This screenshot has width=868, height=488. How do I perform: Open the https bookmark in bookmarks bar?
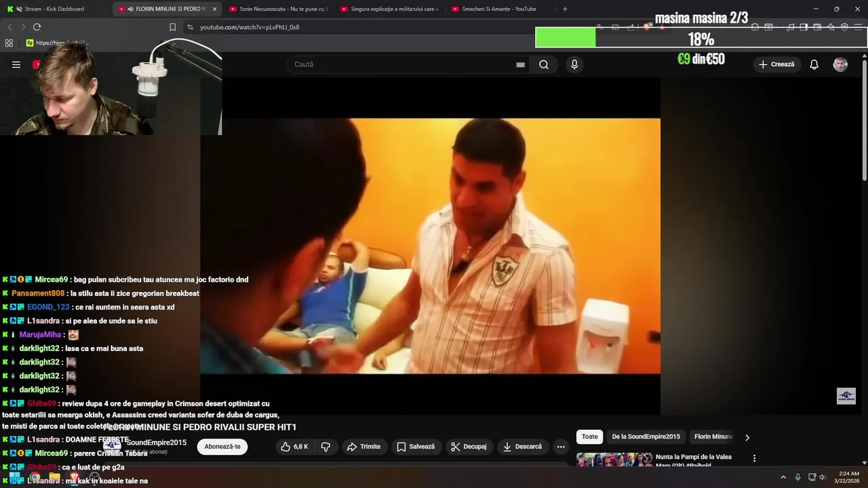(58, 43)
